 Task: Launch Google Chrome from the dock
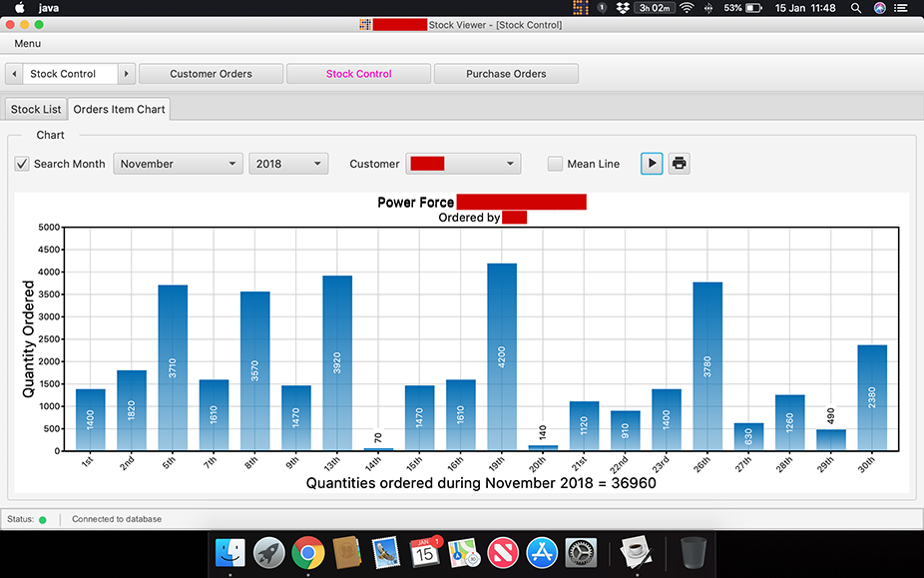pos(307,553)
